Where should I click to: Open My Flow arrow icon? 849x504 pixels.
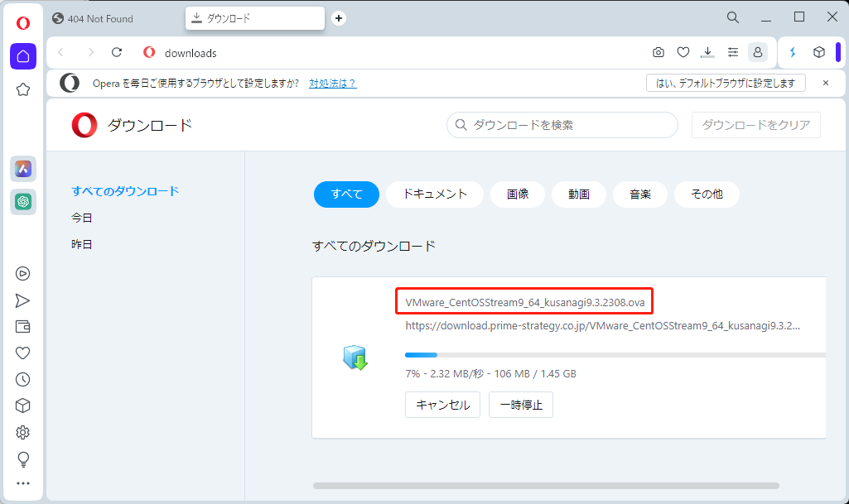[x=22, y=300]
